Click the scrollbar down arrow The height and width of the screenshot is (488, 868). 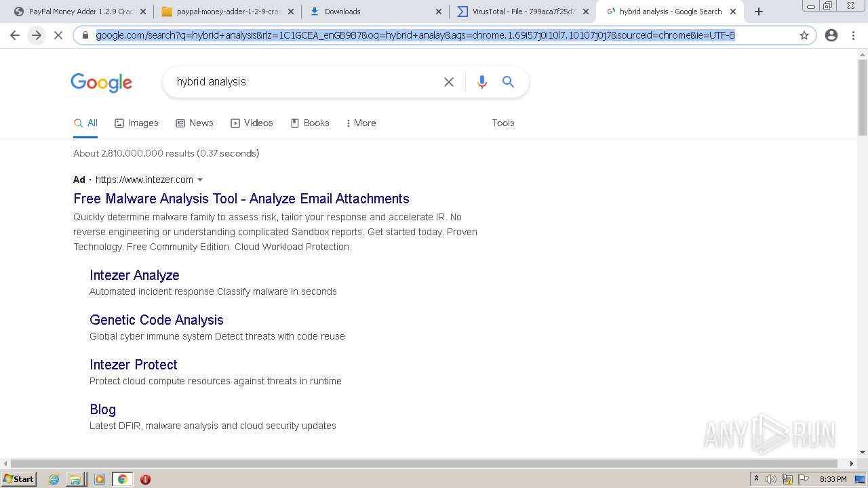click(x=863, y=452)
